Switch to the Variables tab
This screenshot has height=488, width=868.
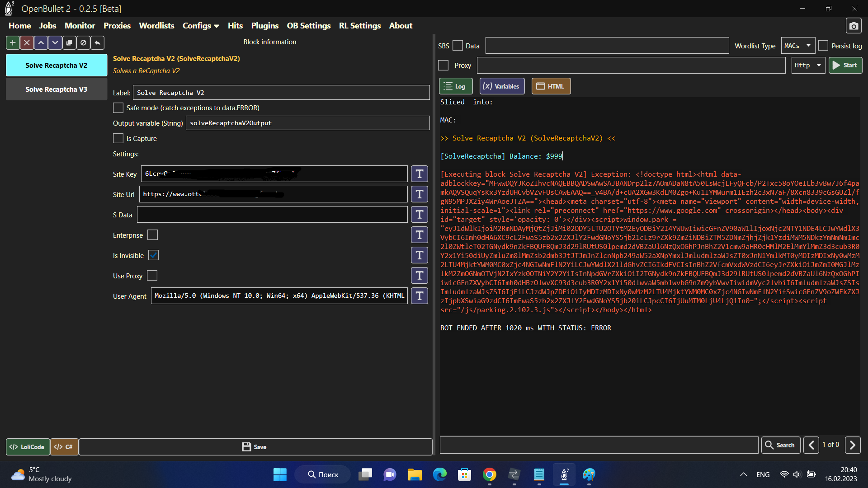[502, 86]
